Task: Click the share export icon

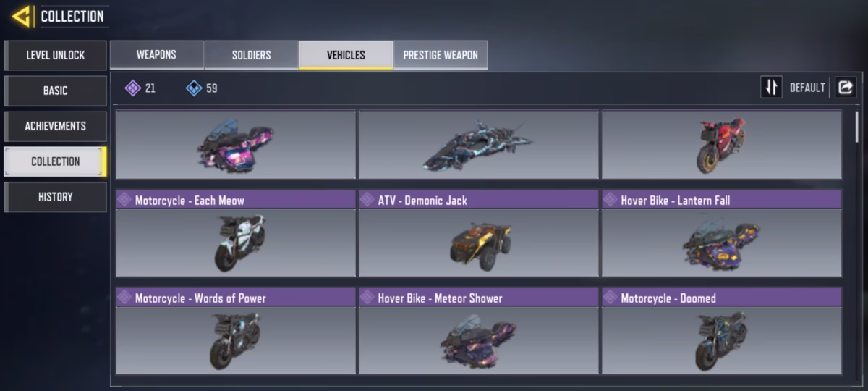Action: click(x=845, y=88)
